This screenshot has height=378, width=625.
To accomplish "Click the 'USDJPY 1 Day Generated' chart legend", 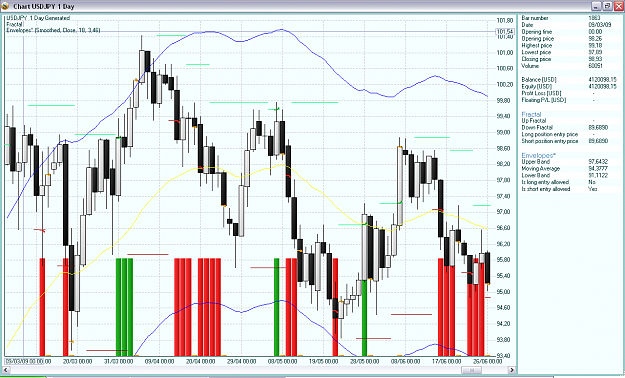I will point(38,18).
